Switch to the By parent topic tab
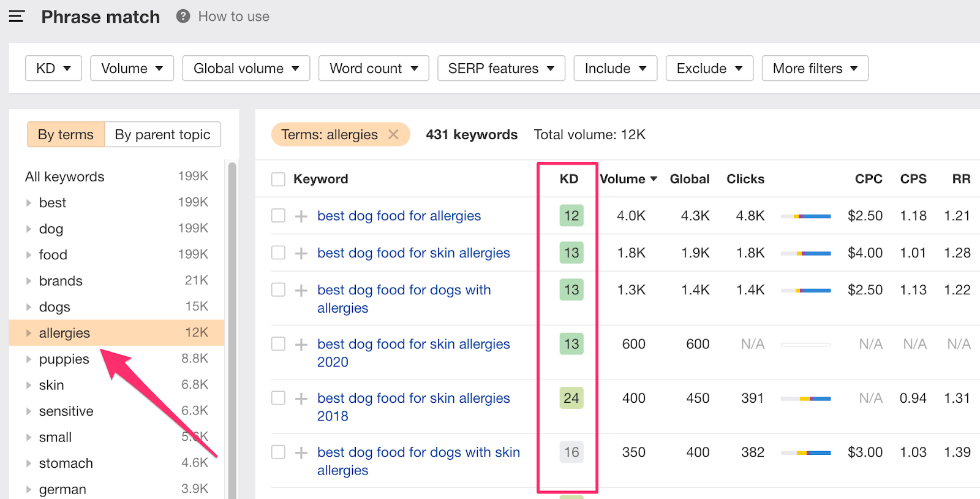This screenshot has height=499, width=980. [x=162, y=134]
